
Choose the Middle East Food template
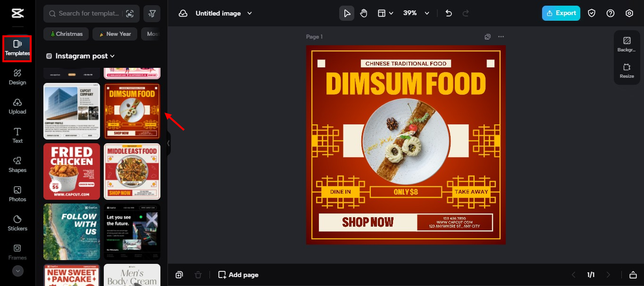(x=132, y=171)
